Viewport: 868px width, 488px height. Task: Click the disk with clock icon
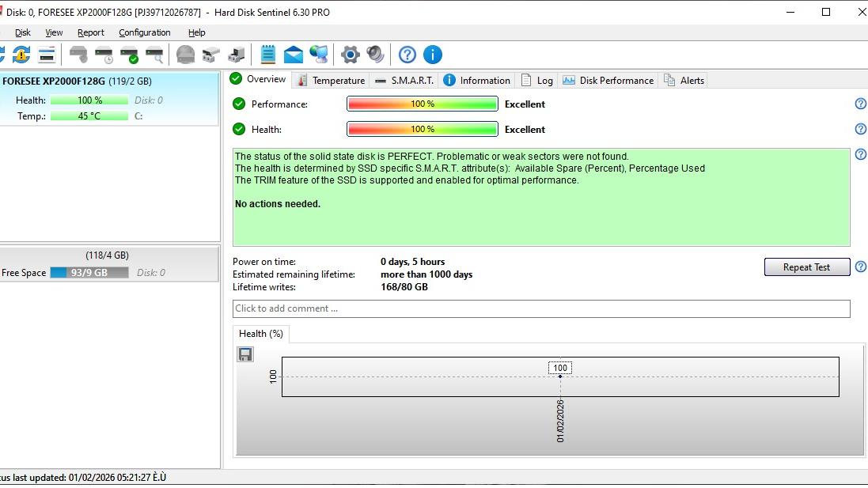[x=104, y=55]
